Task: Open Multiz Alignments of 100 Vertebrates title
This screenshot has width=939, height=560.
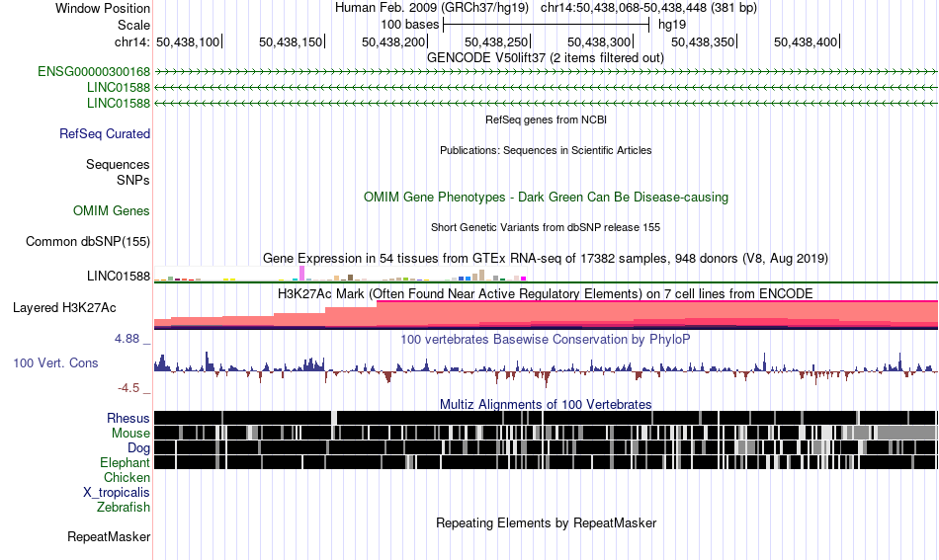Action: (x=546, y=405)
